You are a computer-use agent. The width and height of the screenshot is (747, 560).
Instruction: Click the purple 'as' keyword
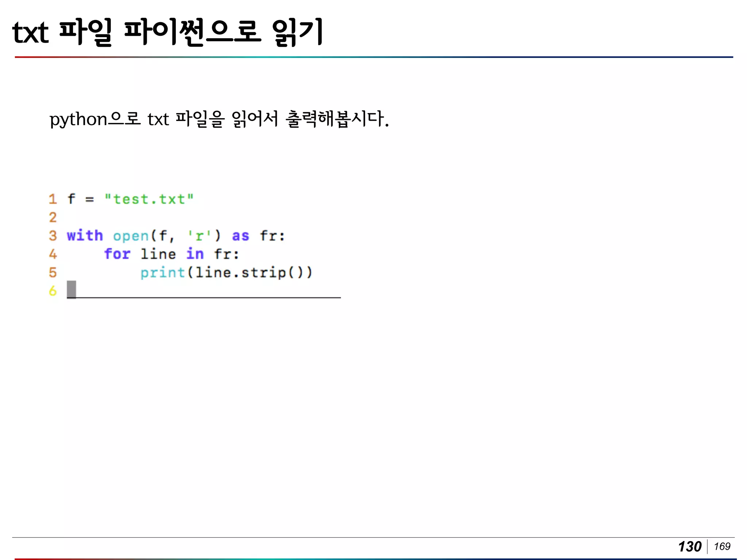coord(241,236)
